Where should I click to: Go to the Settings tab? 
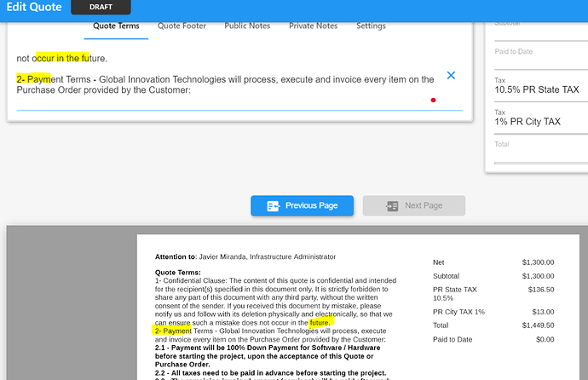coord(371,26)
